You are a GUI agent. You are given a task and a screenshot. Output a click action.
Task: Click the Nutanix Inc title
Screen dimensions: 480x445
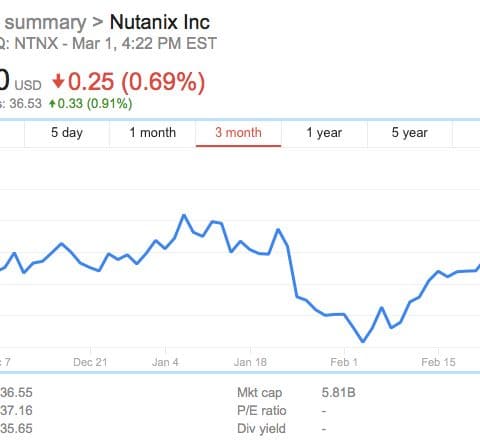coord(160,22)
